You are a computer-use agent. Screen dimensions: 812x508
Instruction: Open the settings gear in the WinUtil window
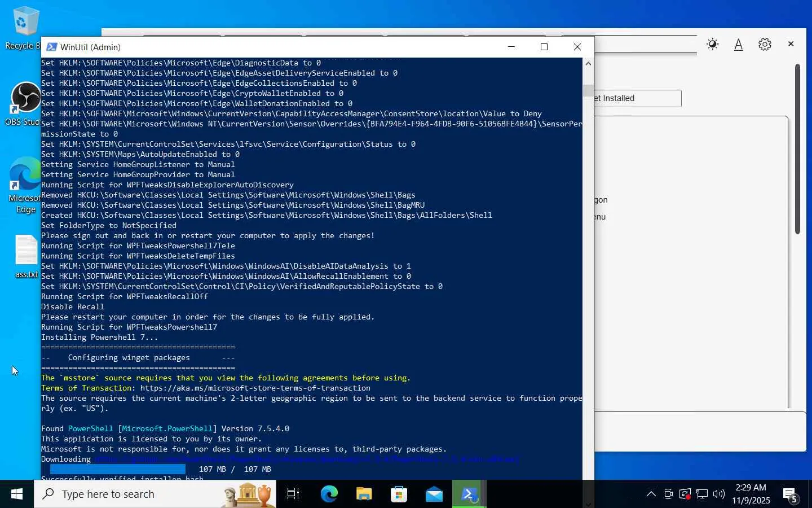coord(765,44)
